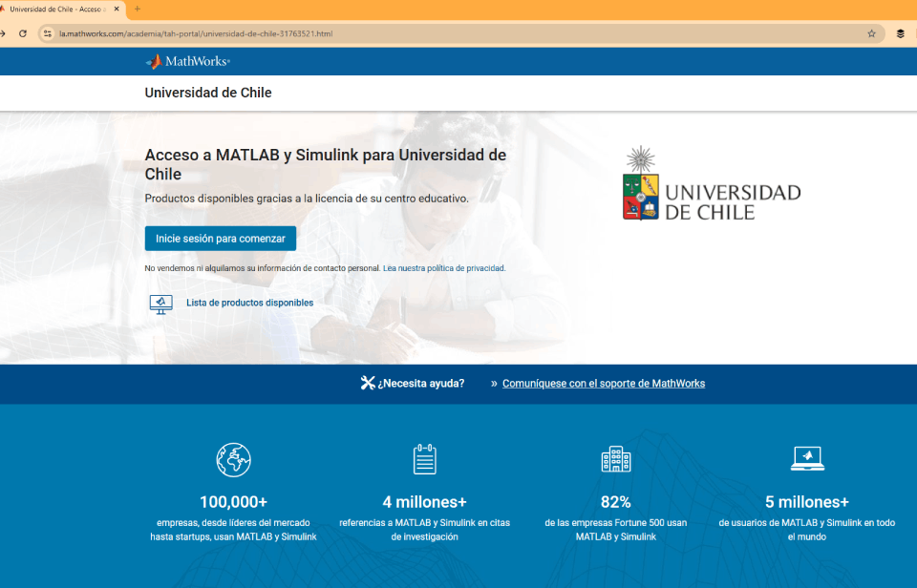Screen dimensions: 917x588
Task: Bookmark this page with the star icon
Action: tap(871, 33)
